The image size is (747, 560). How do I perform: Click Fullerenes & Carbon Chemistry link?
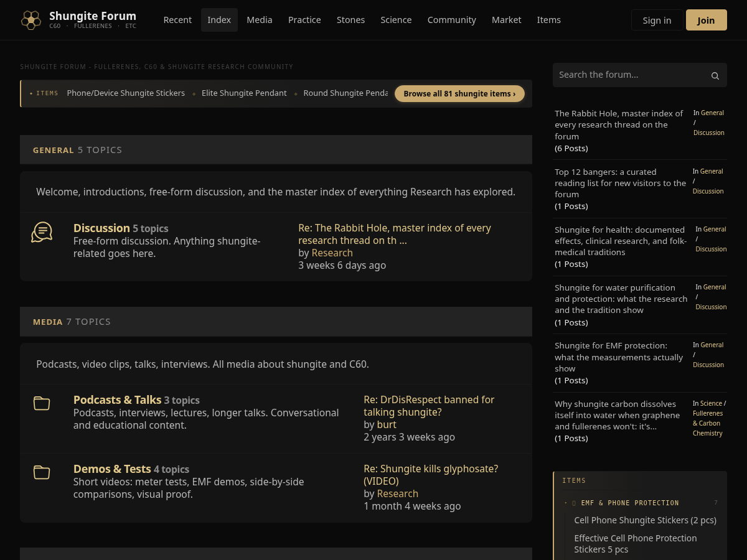pos(708,423)
